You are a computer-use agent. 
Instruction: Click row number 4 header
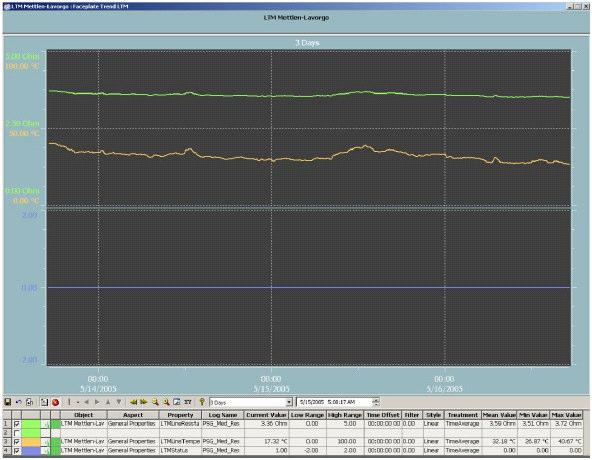coord(6,451)
